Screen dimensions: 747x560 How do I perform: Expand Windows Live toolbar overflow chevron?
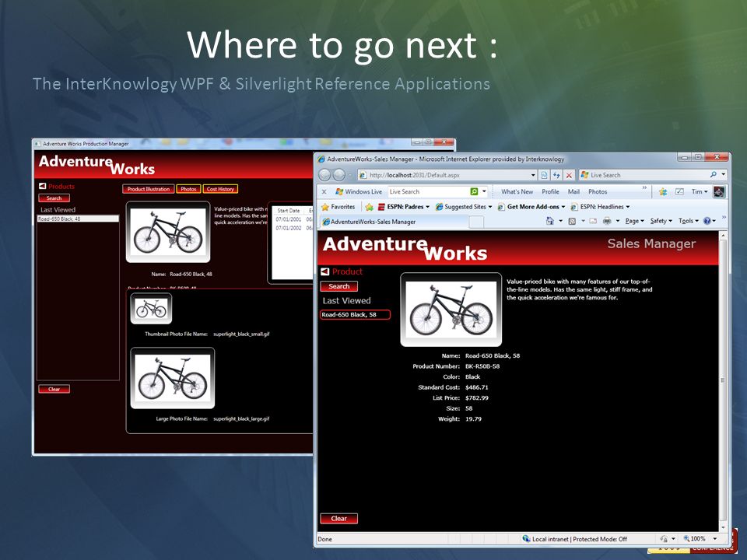click(644, 188)
